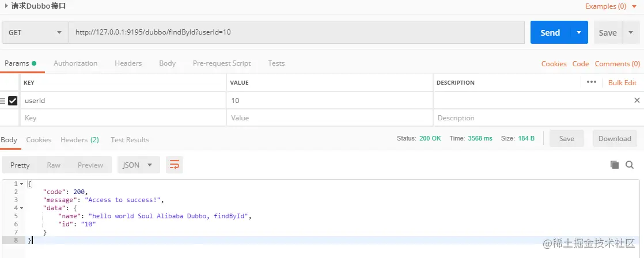The width and height of the screenshot is (644, 258).
Task: Open the GET method dropdown
Action: (x=35, y=33)
